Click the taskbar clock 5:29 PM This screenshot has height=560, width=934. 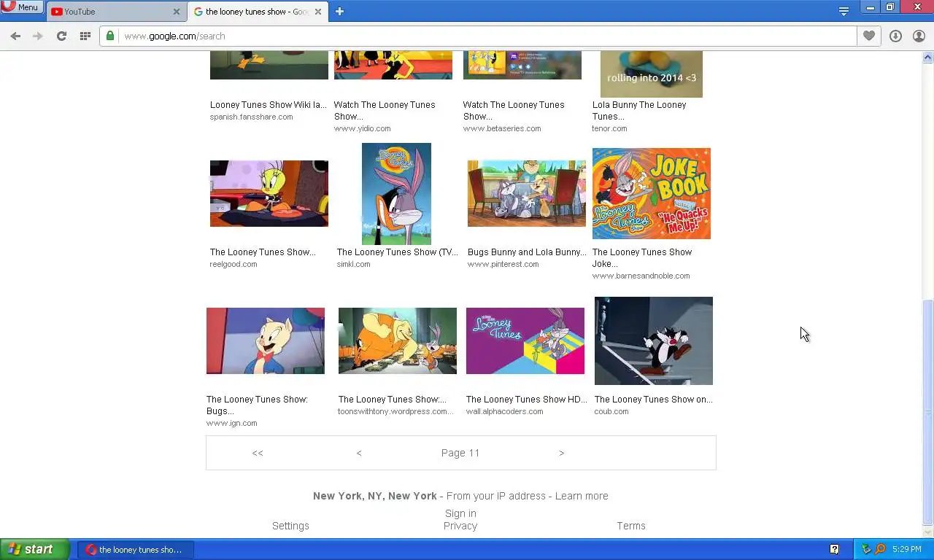pyautogui.click(x=907, y=549)
